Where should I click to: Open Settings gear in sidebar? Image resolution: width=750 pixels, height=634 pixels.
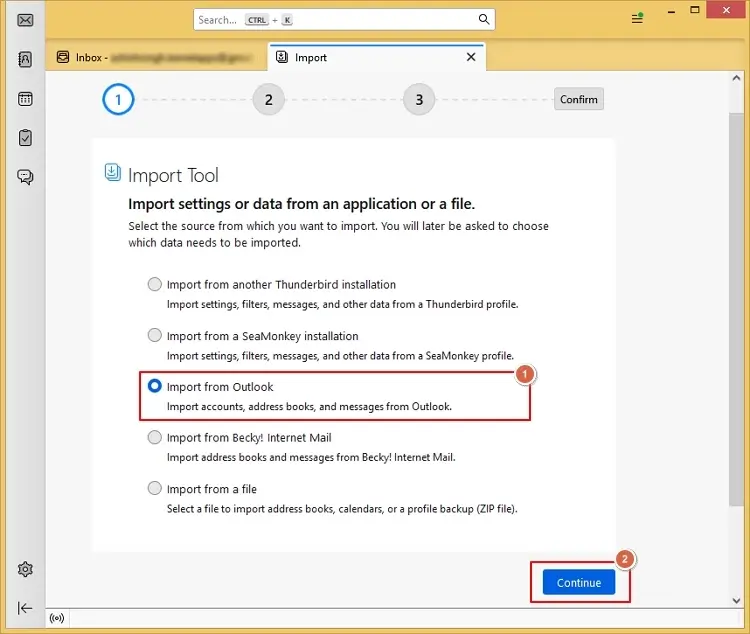coord(25,569)
